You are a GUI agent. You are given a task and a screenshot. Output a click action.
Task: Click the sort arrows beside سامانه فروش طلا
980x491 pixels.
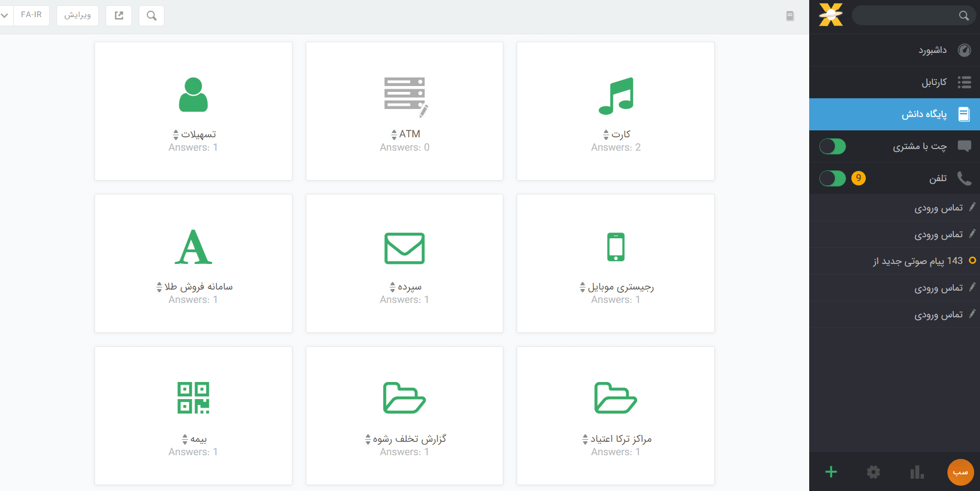pos(159,287)
